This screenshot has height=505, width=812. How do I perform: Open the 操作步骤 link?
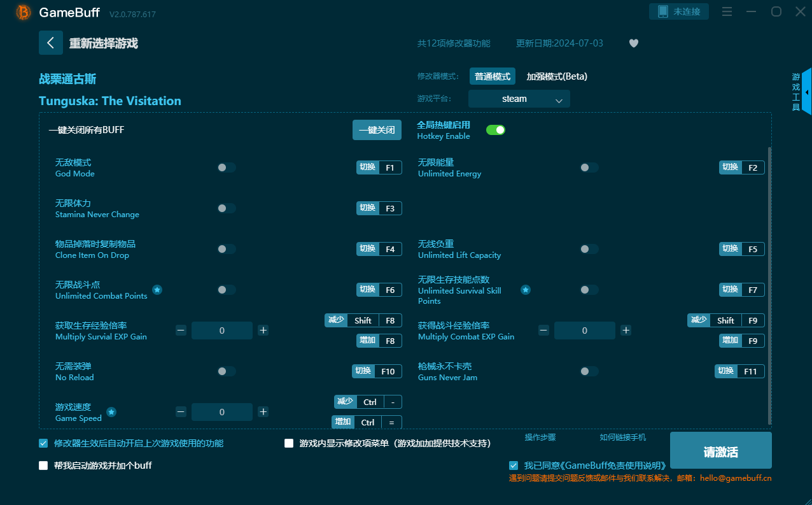coord(540,437)
